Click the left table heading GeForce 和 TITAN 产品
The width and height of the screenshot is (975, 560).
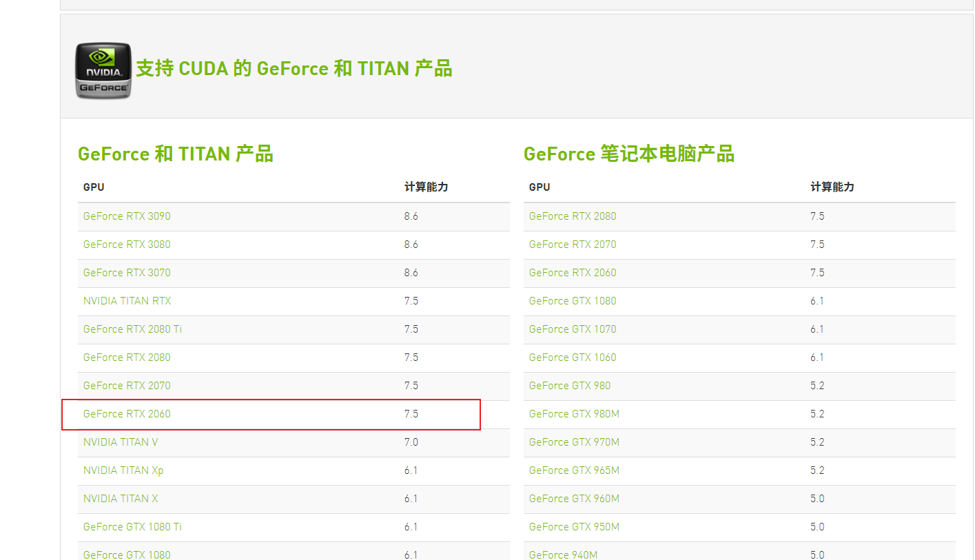pos(176,154)
